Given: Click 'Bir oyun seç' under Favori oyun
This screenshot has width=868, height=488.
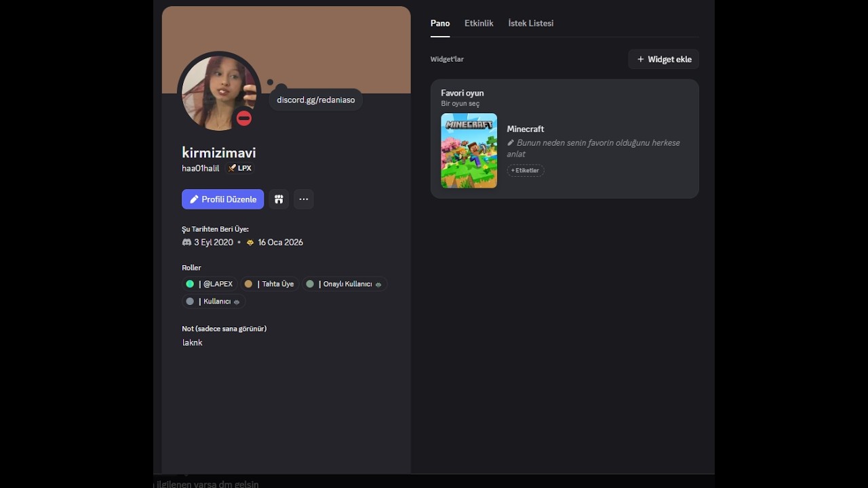Looking at the screenshot, I should click(460, 104).
